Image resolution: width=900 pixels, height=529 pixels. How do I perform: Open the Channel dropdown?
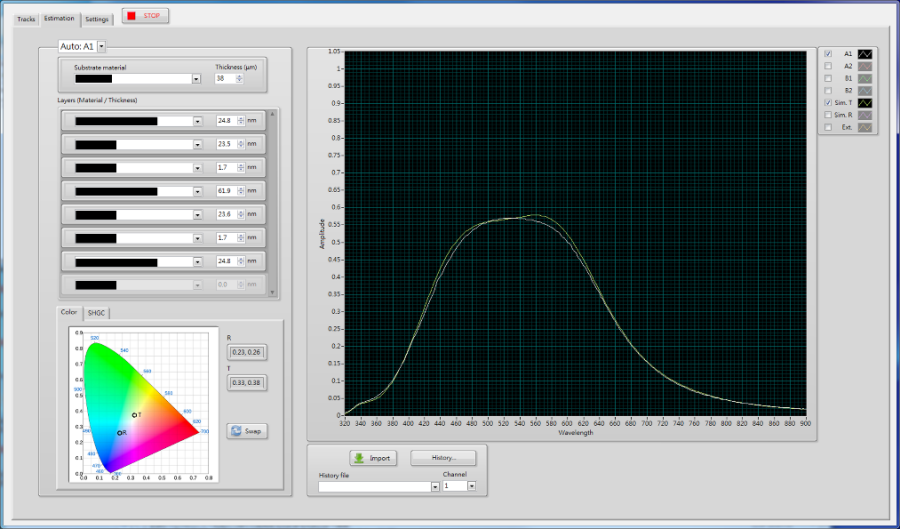pyautogui.click(x=472, y=486)
